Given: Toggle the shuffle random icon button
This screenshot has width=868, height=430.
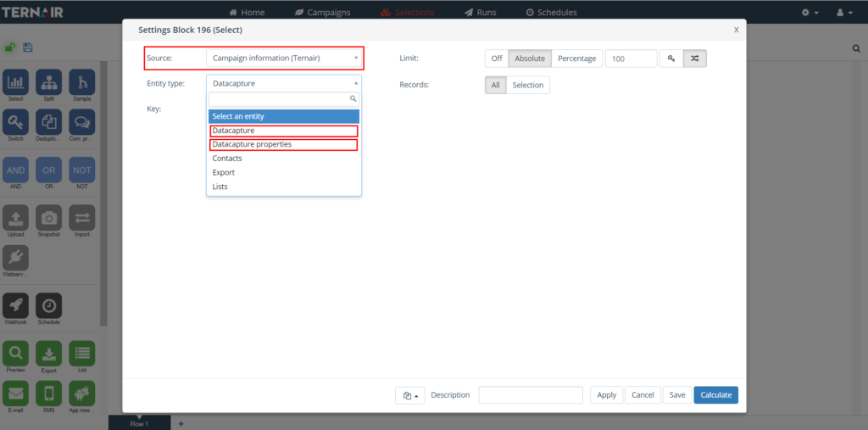Looking at the screenshot, I should 695,59.
